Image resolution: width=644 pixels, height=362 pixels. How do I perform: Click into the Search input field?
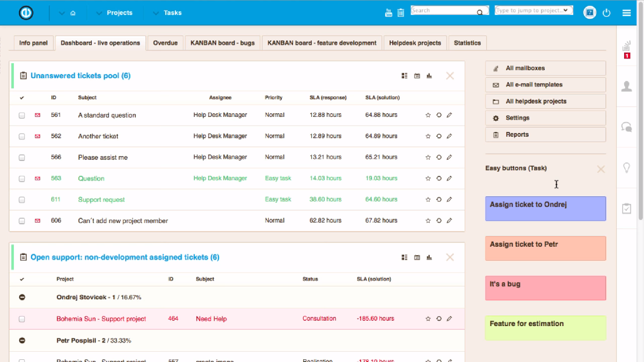point(443,10)
